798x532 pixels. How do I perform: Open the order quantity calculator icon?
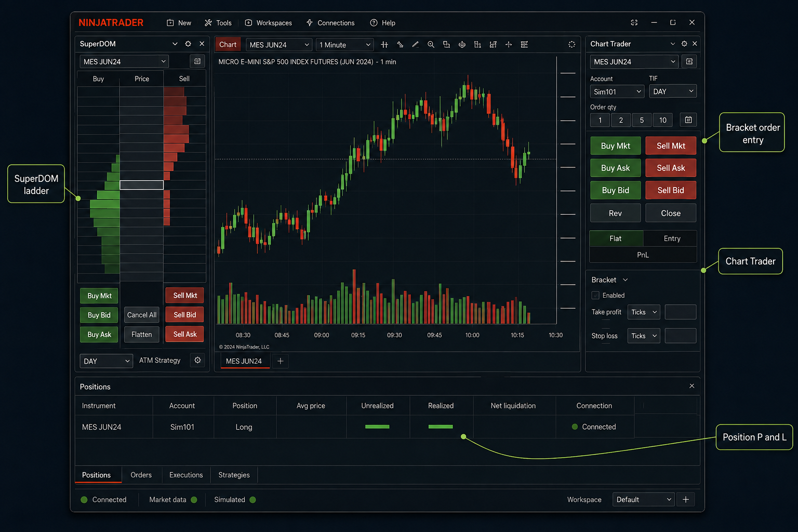[688, 120]
